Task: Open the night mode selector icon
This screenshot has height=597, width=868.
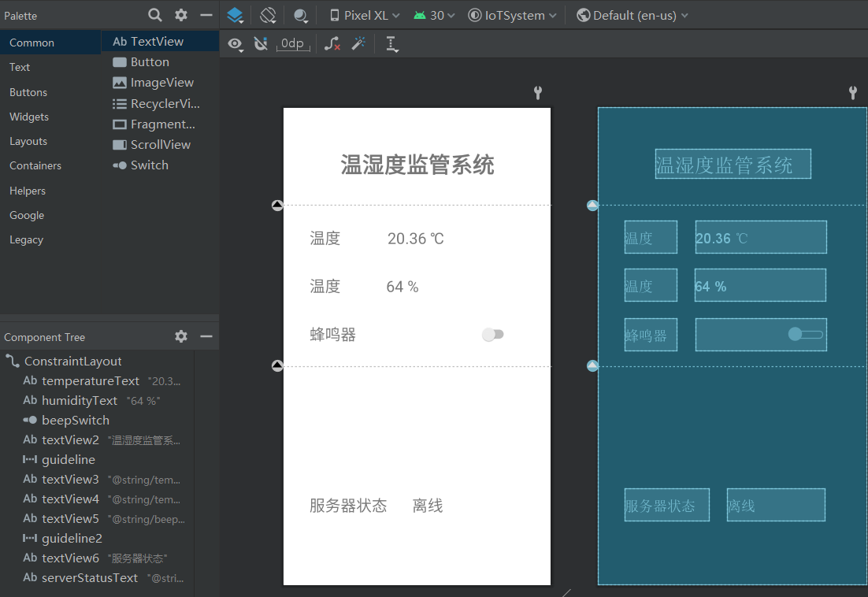Action: [301, 16]
